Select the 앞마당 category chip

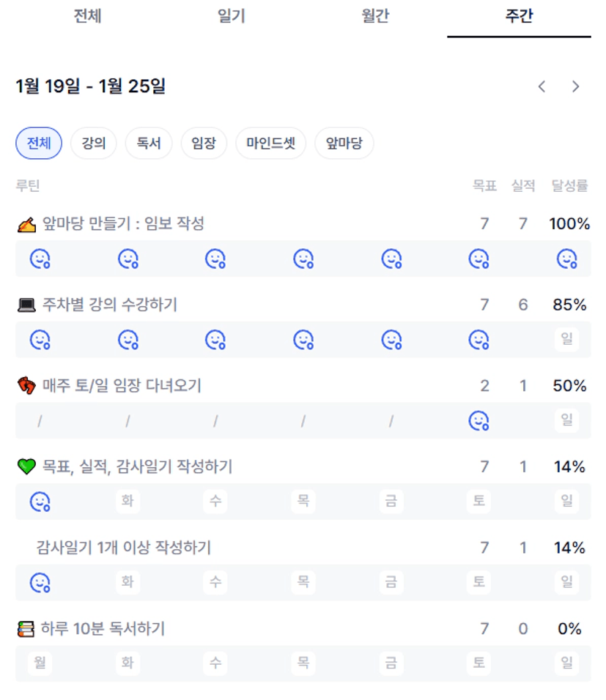pyautogui.click(x=344, y=144)
